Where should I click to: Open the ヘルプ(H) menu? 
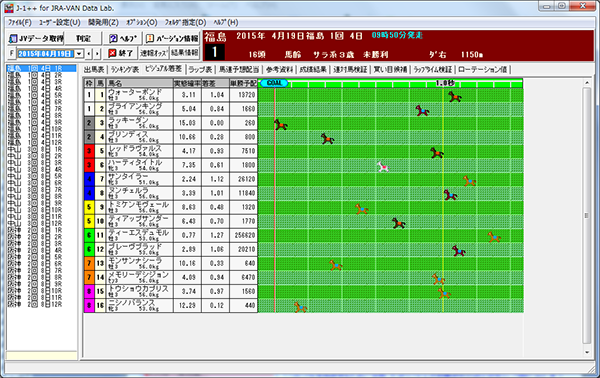coord(226,23)
